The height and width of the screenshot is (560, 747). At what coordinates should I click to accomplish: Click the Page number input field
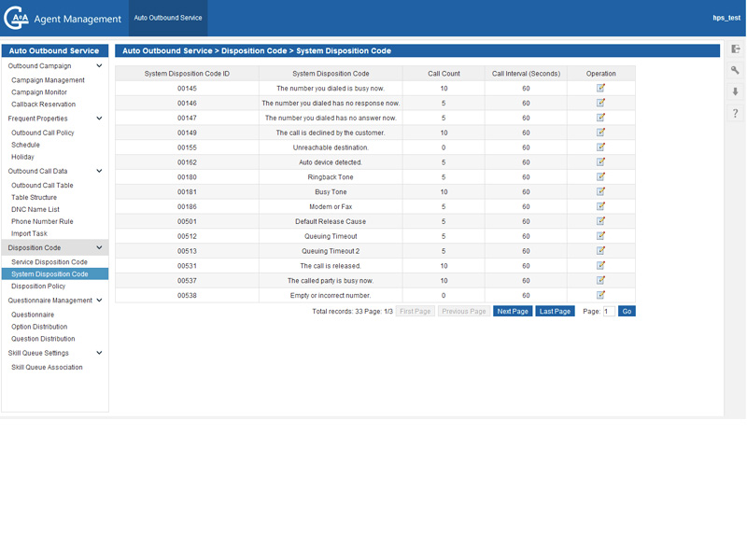pos(609,311)
